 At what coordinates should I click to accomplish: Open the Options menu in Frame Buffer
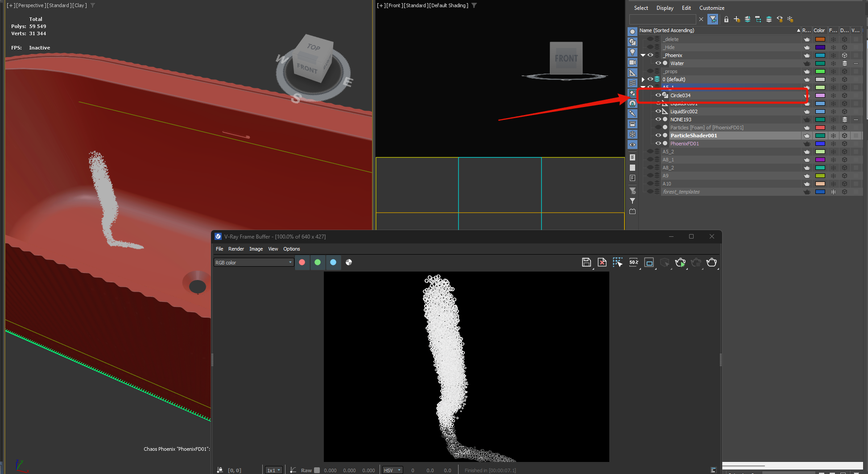coord(292,249)
